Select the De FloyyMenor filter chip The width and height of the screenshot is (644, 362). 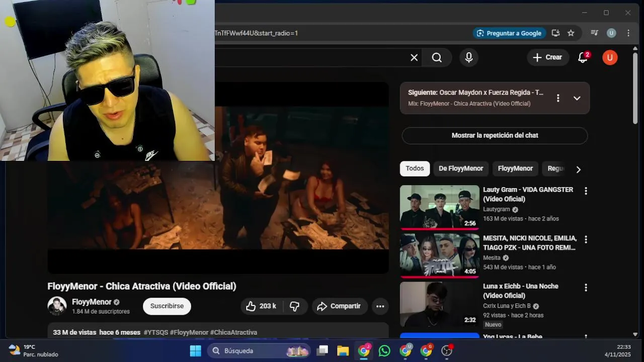[461, 168]
